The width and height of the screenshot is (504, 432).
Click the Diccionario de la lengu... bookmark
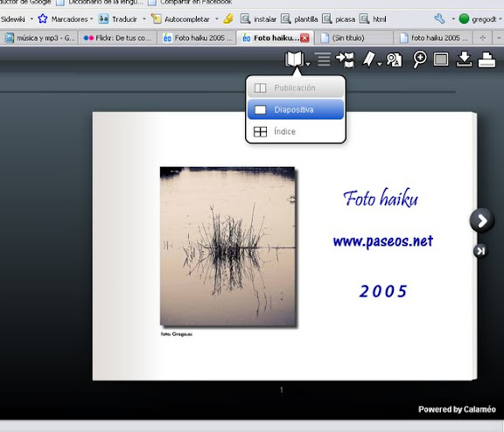point(100,3)
